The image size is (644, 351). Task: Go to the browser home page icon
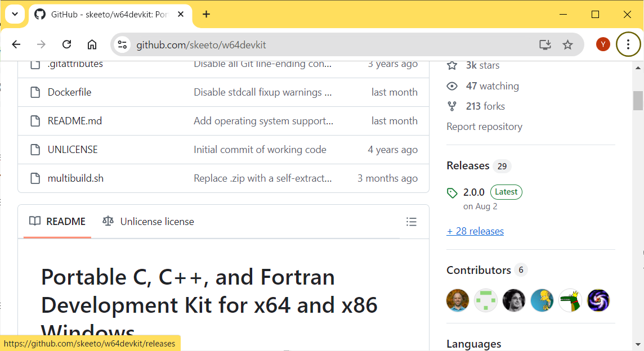click(x=92, y=45)
